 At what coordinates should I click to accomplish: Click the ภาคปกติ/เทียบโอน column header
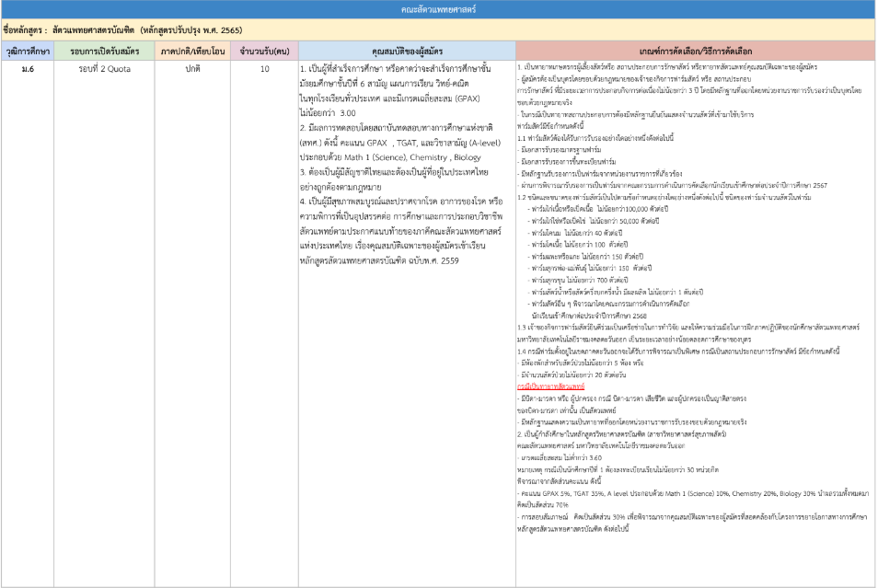[193, 52]
